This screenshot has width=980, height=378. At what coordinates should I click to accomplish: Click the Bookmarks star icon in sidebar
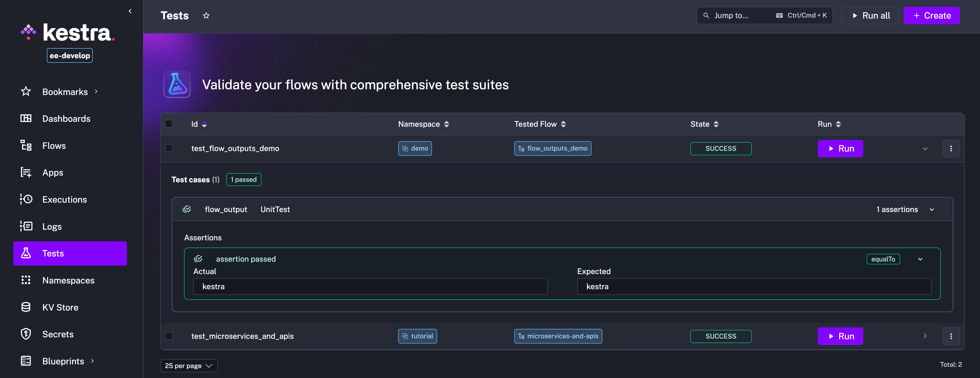click(26, 91)
